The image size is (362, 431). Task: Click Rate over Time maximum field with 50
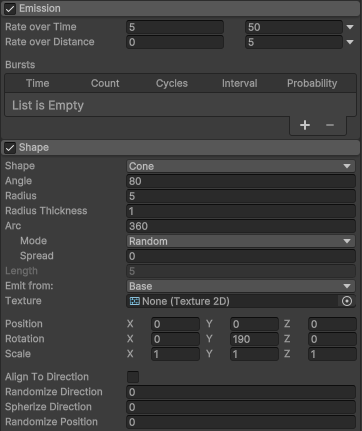pyautogui.click(x=294, y=27)
